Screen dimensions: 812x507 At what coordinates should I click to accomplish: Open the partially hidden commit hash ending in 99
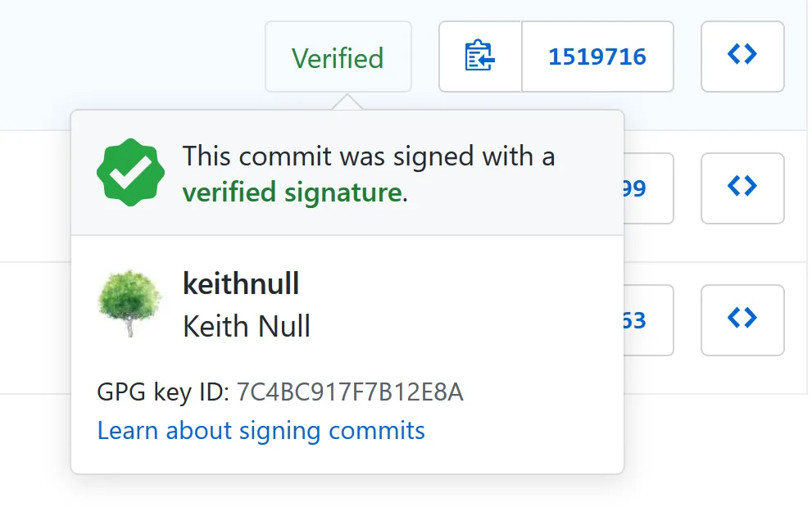tap(648, 188)
